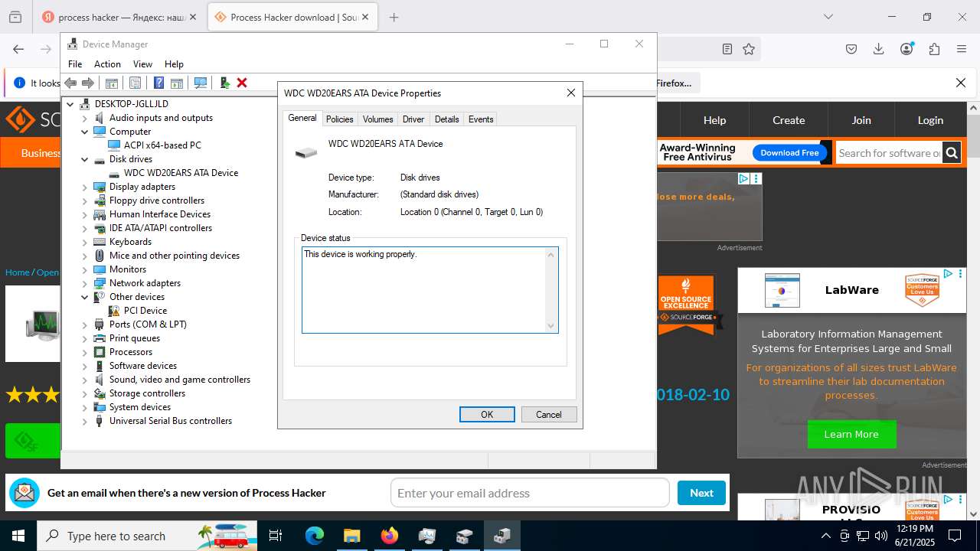The image size is (980, 551).
Task: Dismiss the Firefox notification bar
Action: click(961, 83)
